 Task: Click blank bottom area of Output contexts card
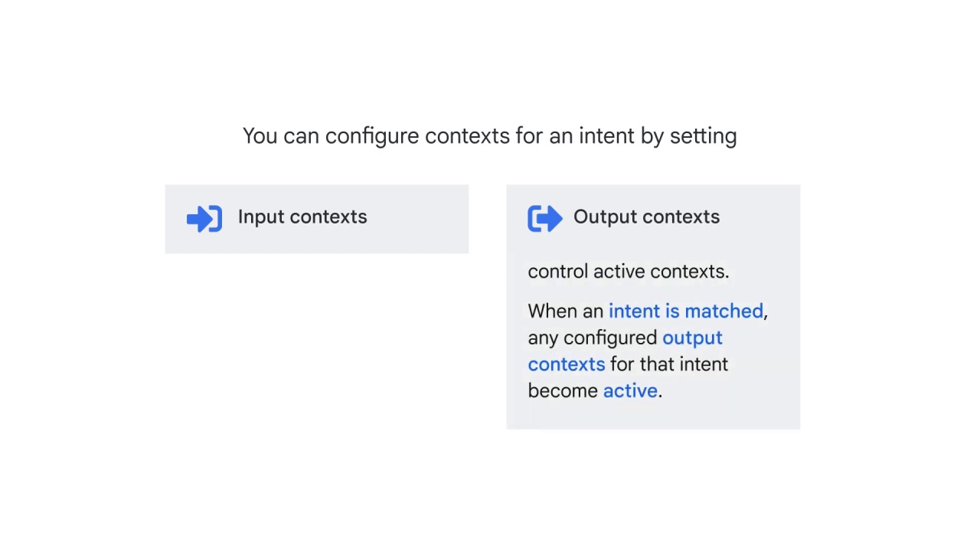pyautogui.click(x=653, y=415)
